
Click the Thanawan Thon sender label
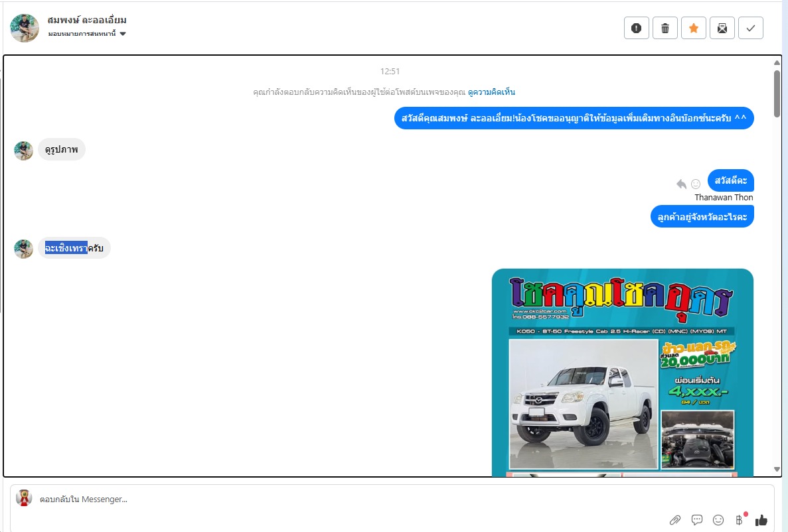(x=724, y=198)
